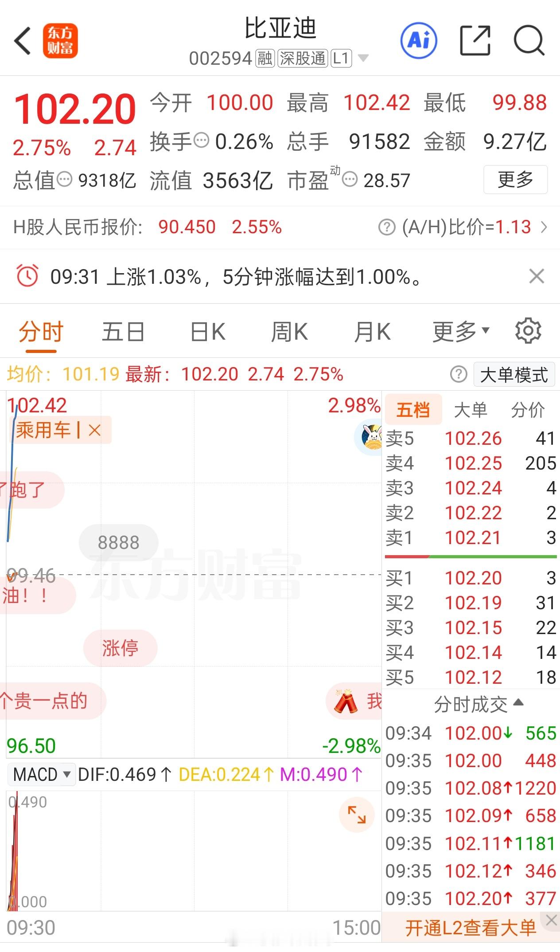560x952 pixels.
Task: Switch to the 大单 tab
Action: pyautogui.click(x=471, y=410)
